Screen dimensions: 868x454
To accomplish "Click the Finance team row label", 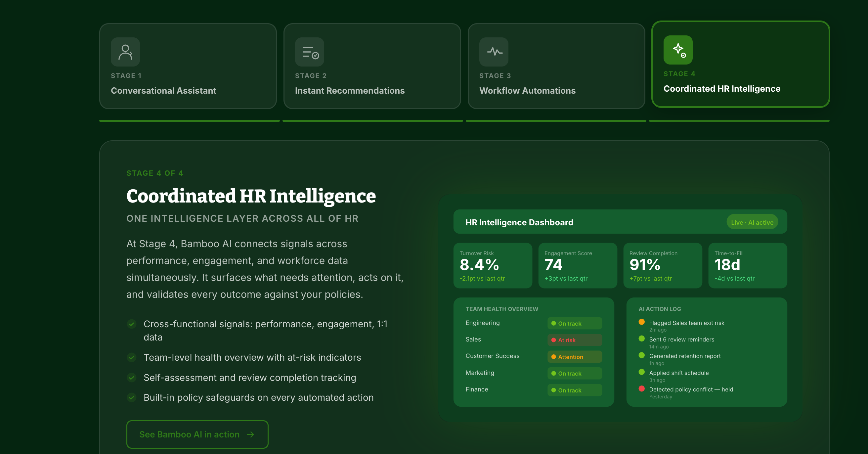I will click(x=476, y=389).
